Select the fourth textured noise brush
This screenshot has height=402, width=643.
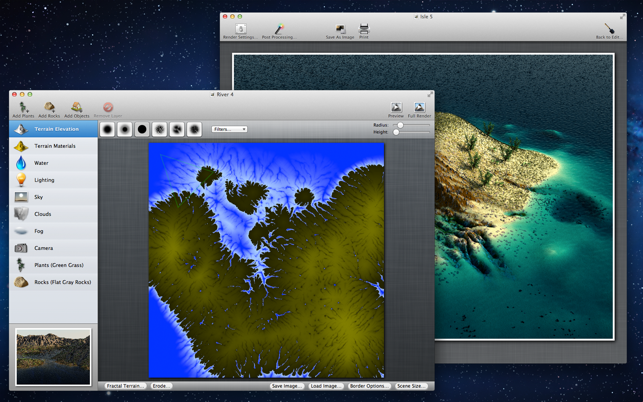click(x=160, y=129)
